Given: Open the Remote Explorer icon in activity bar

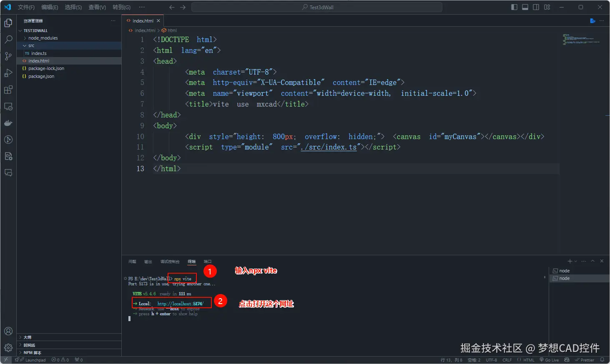Looking at the screenshot, I should tap(8, 107).
